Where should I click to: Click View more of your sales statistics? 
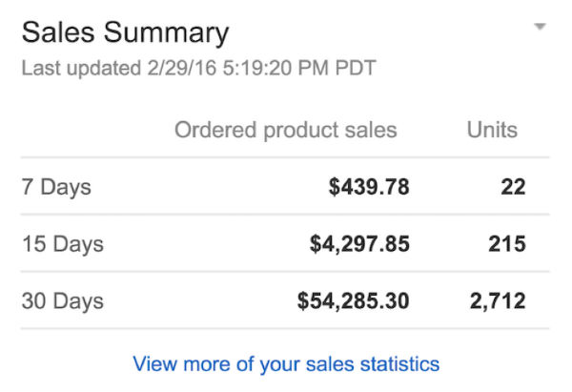point(286,364)
